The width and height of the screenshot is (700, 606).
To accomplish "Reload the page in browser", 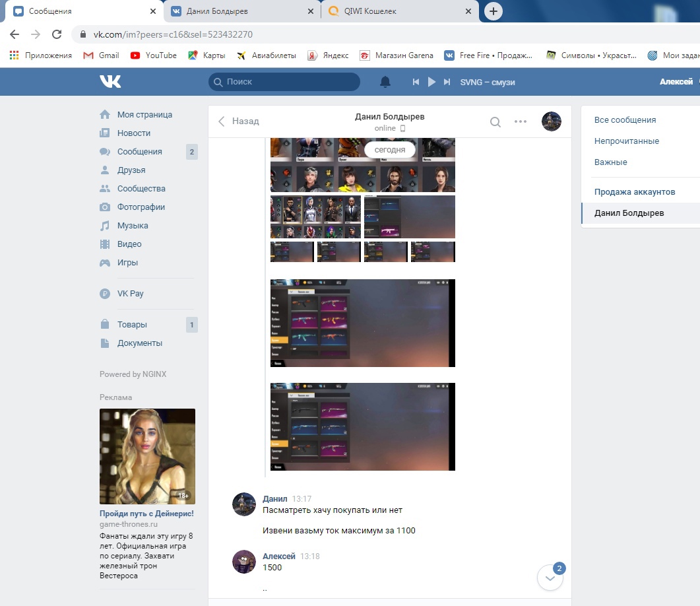I will (x=57, y=34).
